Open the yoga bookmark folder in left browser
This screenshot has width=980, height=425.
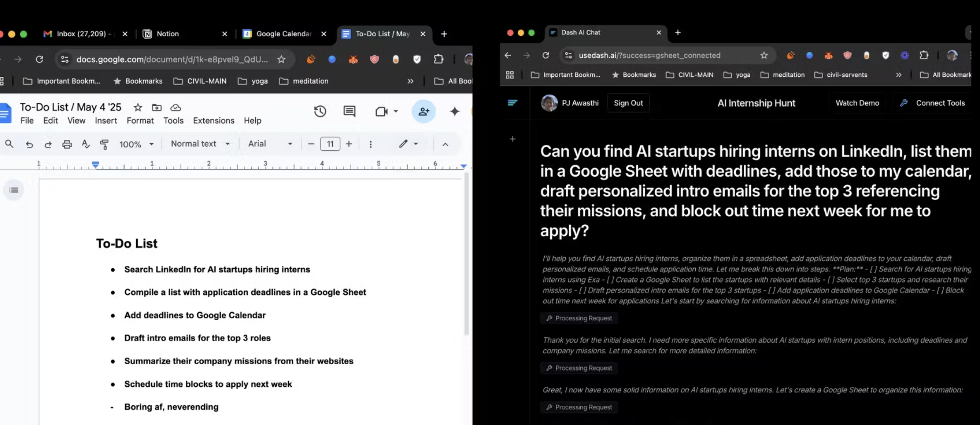coord(253,81)
